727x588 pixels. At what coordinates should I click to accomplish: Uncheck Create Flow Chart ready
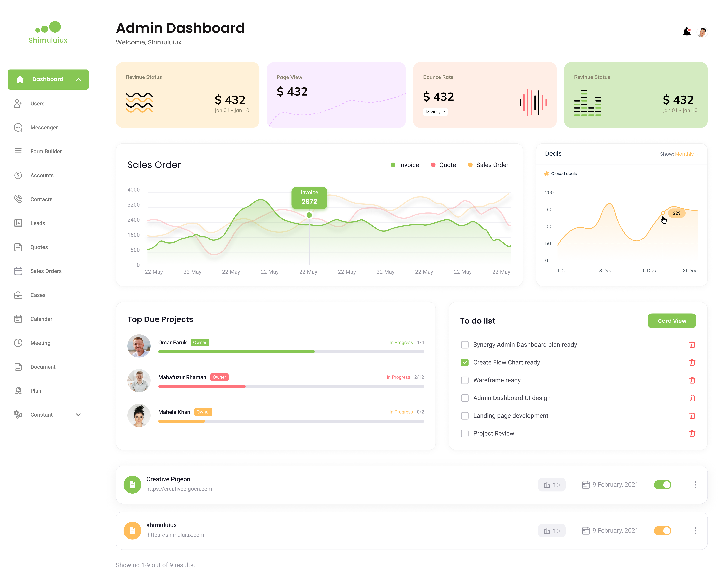465,362
